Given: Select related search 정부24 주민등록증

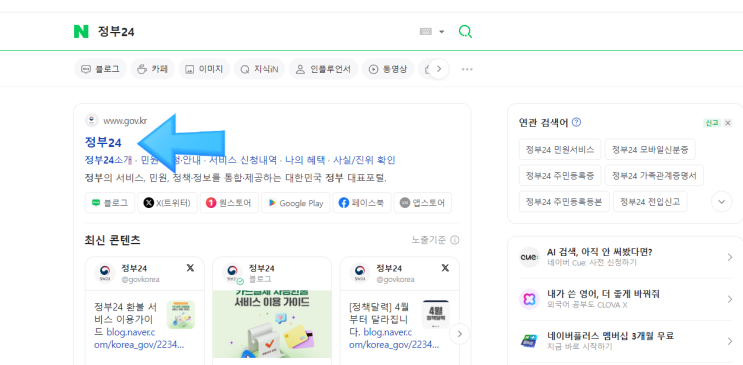Looking at the screenshot, I should pos(560,176).
